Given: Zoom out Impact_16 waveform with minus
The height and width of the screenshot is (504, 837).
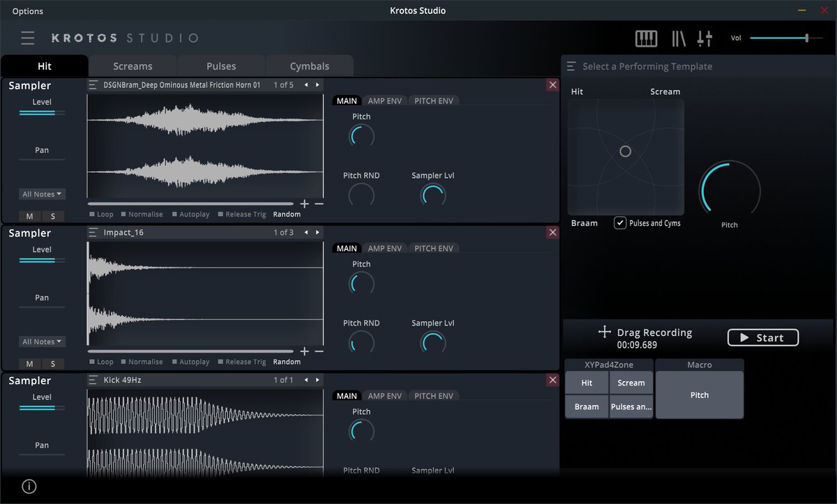Looking at the screenshot, I should 319,351.
